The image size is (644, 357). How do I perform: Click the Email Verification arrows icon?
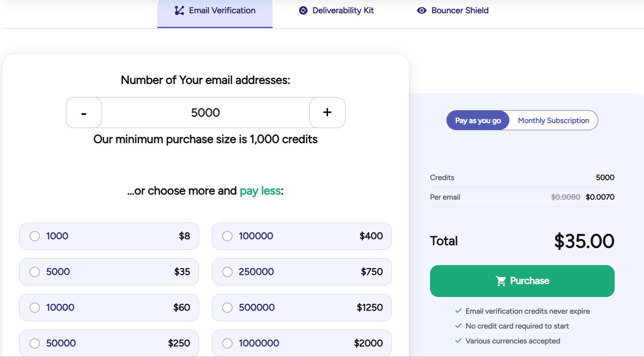click(x=180, y=10)
